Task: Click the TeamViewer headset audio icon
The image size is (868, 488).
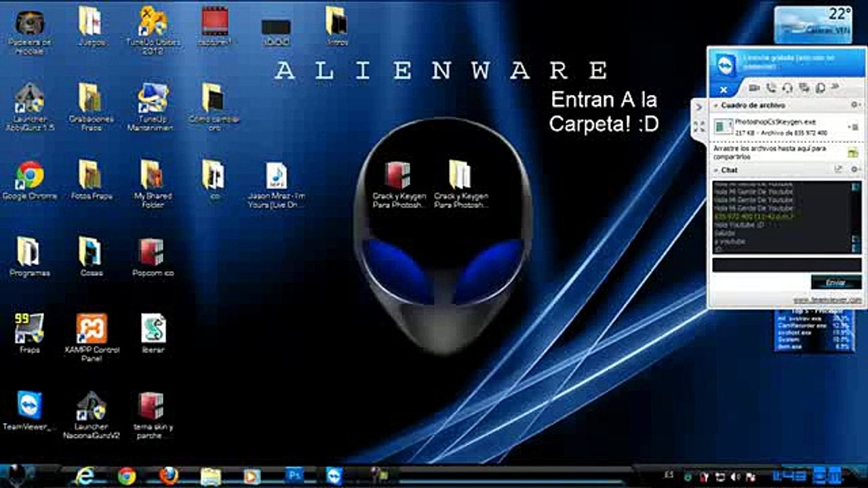Action: click(x=787, y=87)
